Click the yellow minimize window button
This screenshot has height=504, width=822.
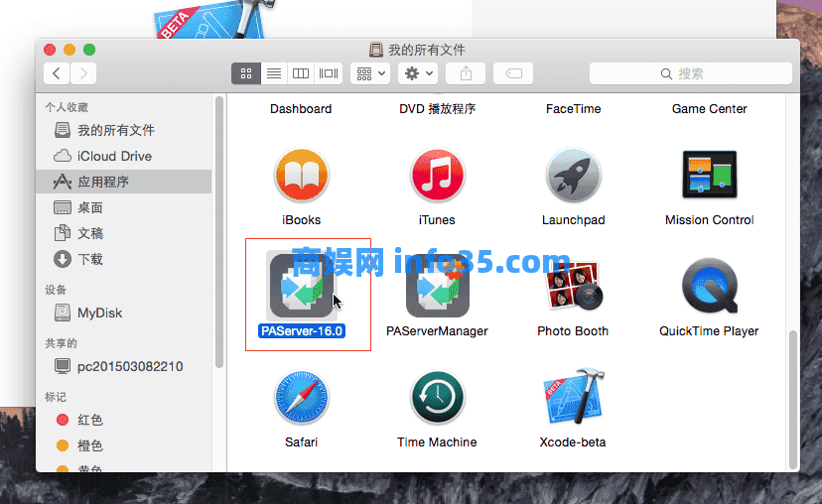69,50
